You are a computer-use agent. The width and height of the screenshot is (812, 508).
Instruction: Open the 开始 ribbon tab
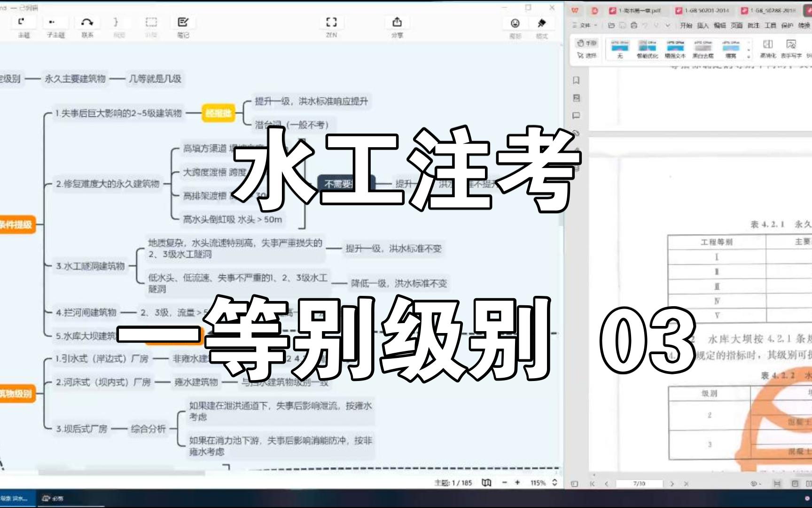[x=686, y=25]
